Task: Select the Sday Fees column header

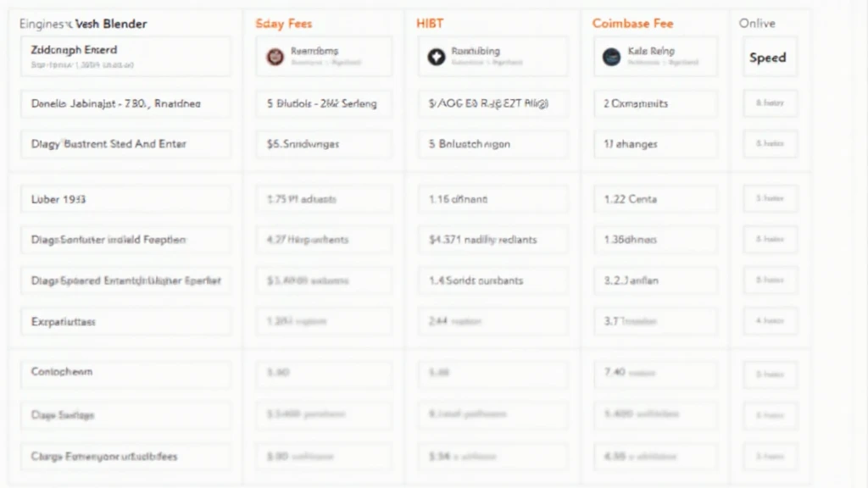Action: [x=283, y=24]
